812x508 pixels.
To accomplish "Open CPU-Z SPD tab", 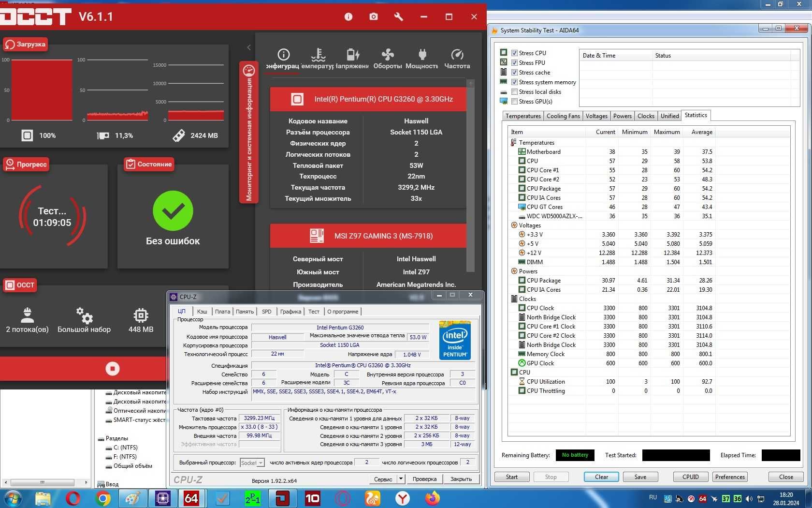I will click(267, 312).
